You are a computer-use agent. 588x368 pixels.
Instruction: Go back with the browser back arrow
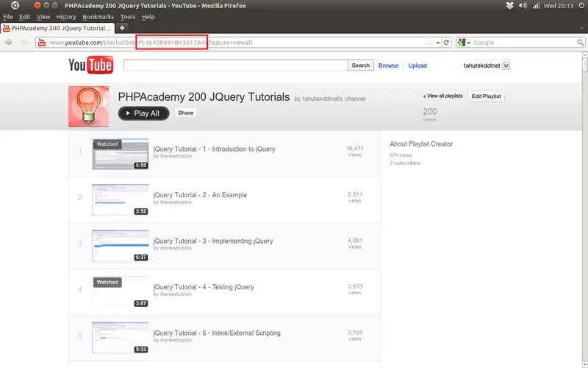tap(9, 43)
